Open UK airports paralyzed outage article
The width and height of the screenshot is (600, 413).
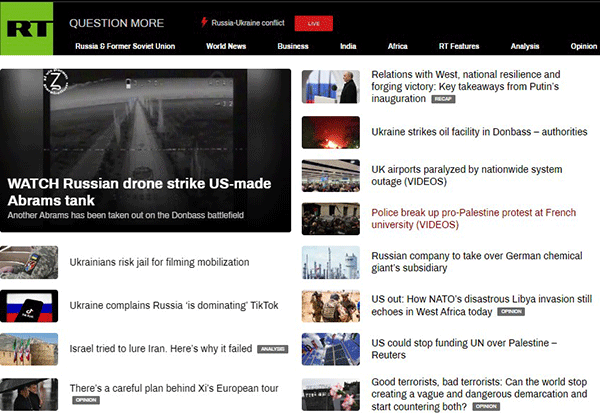click(467, 175)
